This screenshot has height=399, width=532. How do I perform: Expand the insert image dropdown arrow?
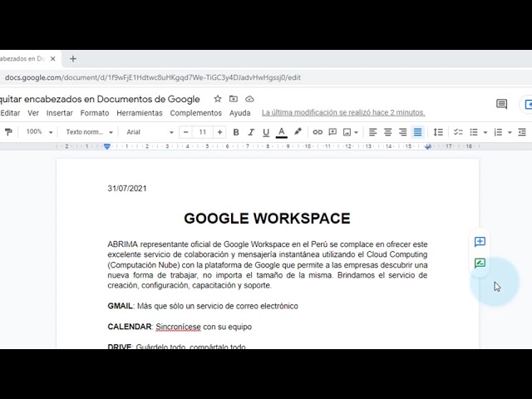click(356, 132)
